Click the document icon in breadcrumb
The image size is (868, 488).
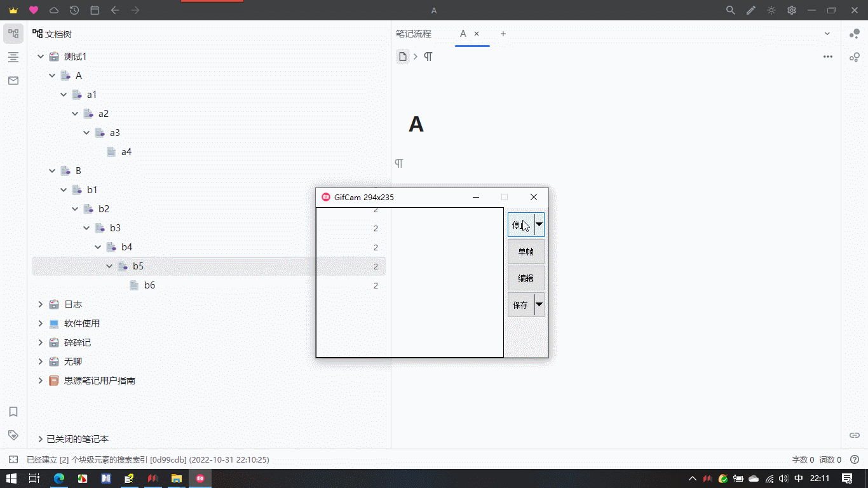(x=403, y=57)
